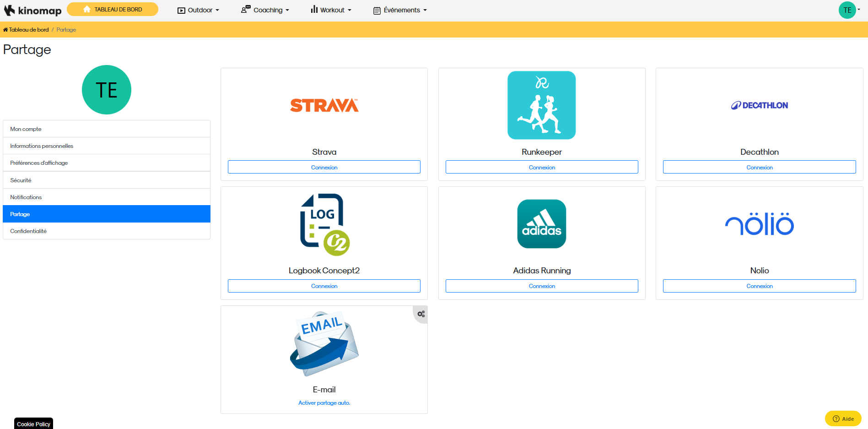Connect to Logbook Concept2

point(324,286)
